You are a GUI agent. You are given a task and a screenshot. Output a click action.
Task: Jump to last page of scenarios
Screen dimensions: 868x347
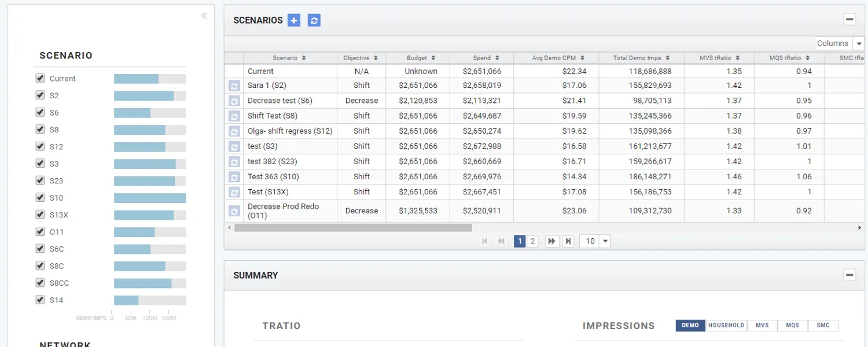point(568,241)
